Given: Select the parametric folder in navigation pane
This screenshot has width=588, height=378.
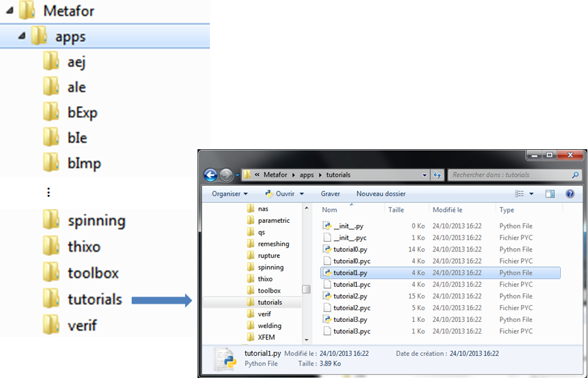Looking at the screenshot, I should (x=269, y=220).
